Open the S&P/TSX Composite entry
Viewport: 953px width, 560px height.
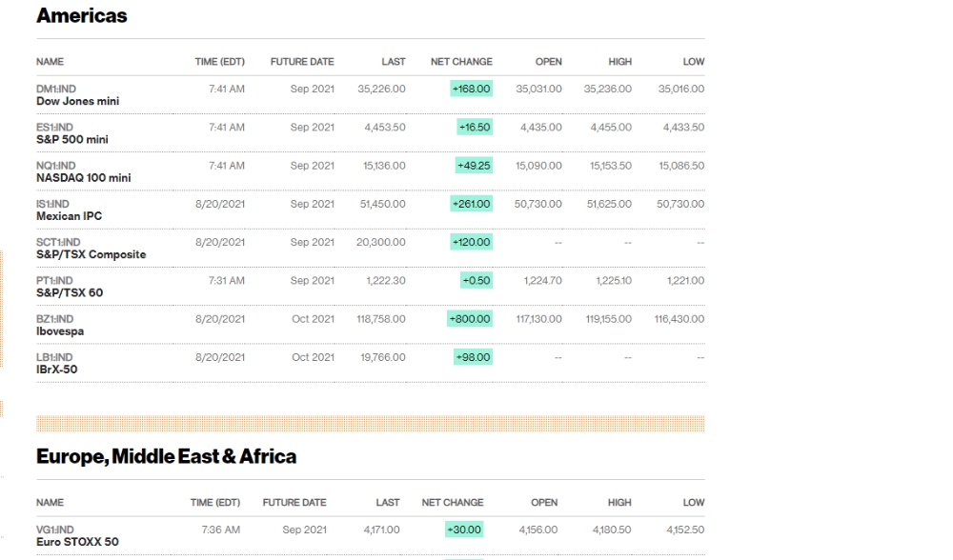click(91, 254)
